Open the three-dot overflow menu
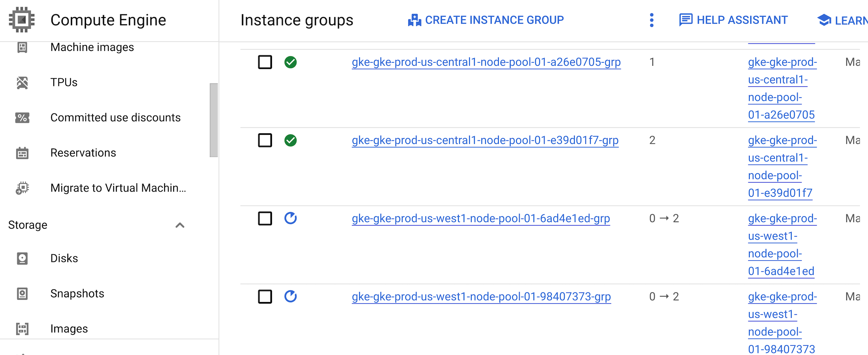 click(651, 20)
